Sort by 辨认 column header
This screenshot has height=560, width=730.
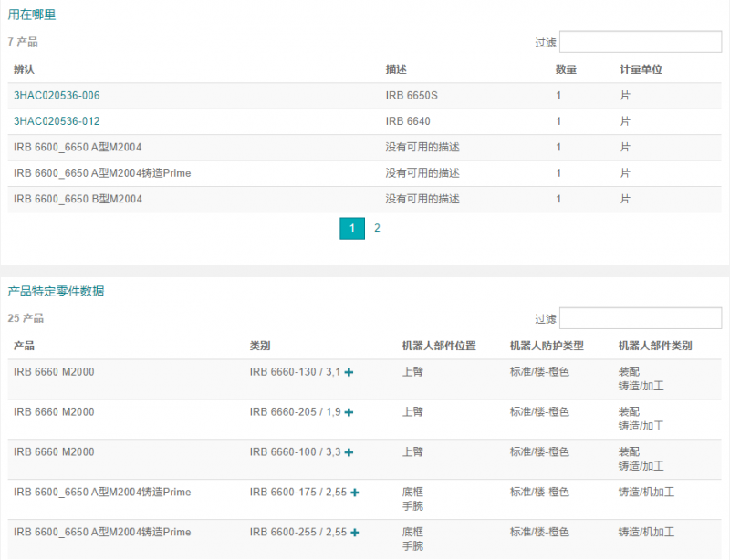coord(25,70)
